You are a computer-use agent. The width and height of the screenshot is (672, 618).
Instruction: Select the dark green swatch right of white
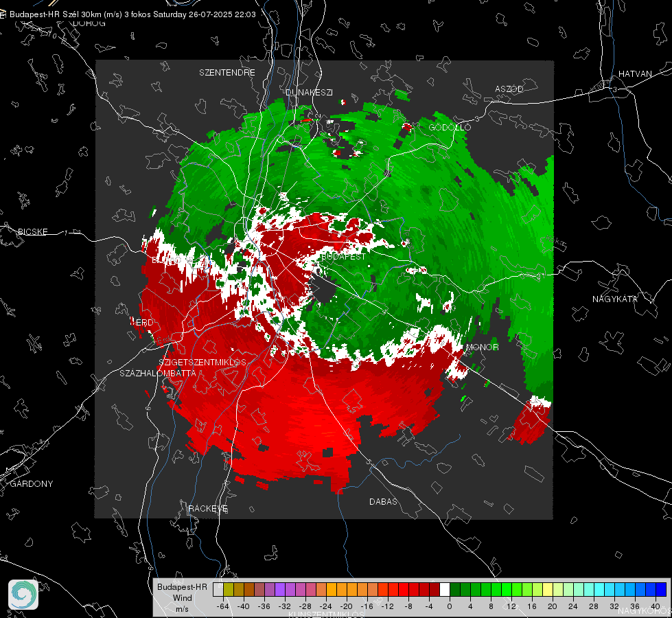coord(455,589)
